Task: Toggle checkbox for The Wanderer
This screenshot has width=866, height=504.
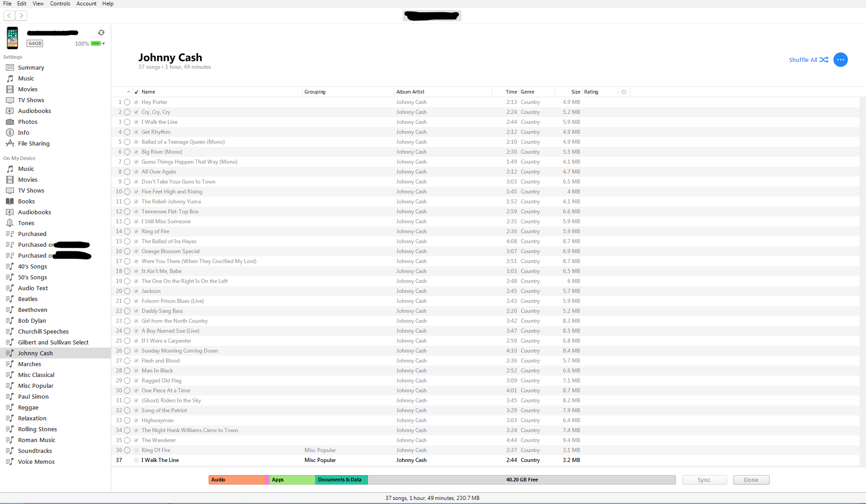Action: point(136,440)
